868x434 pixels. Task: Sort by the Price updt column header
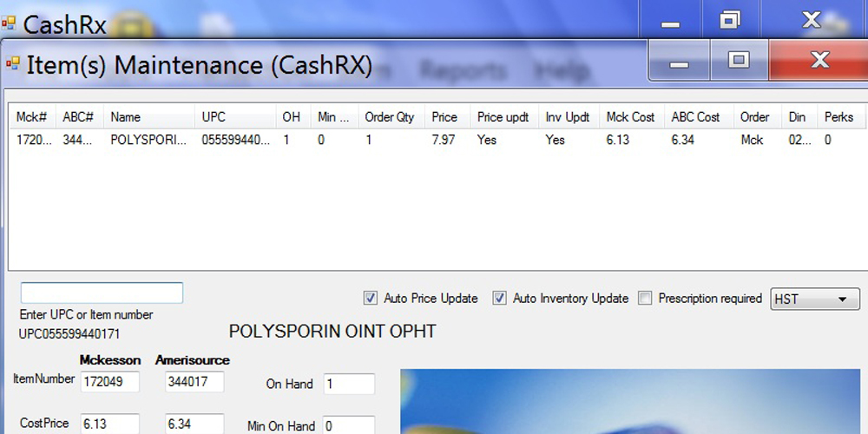[504, 117]
